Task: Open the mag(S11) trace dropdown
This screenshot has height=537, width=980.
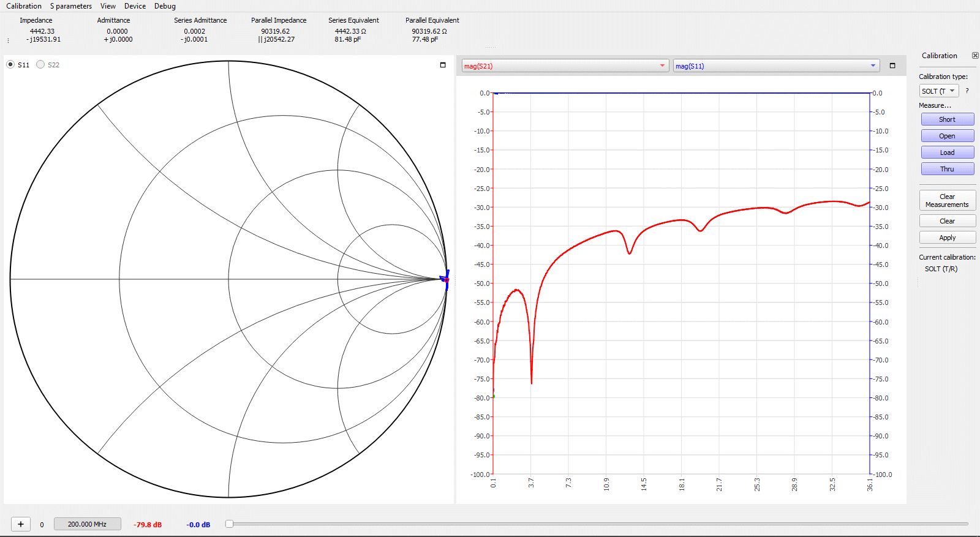Action: [x=775, y=66]
